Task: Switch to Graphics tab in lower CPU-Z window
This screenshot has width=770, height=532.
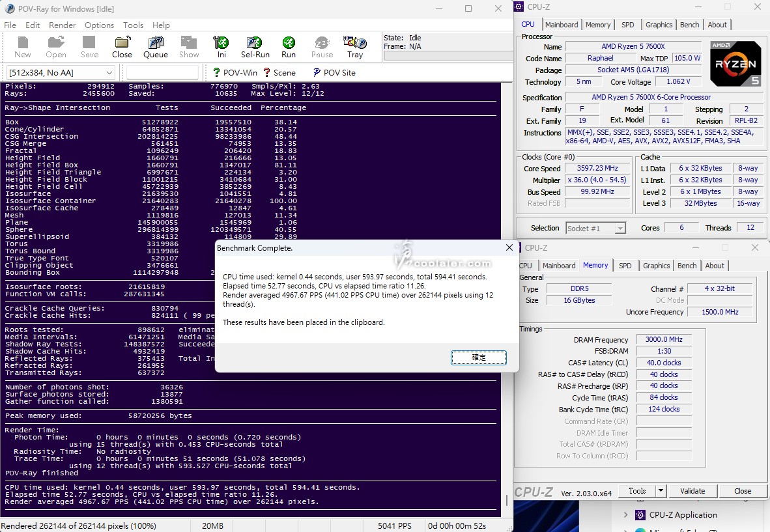Action: pyautogui.click(x=657, y=266)
